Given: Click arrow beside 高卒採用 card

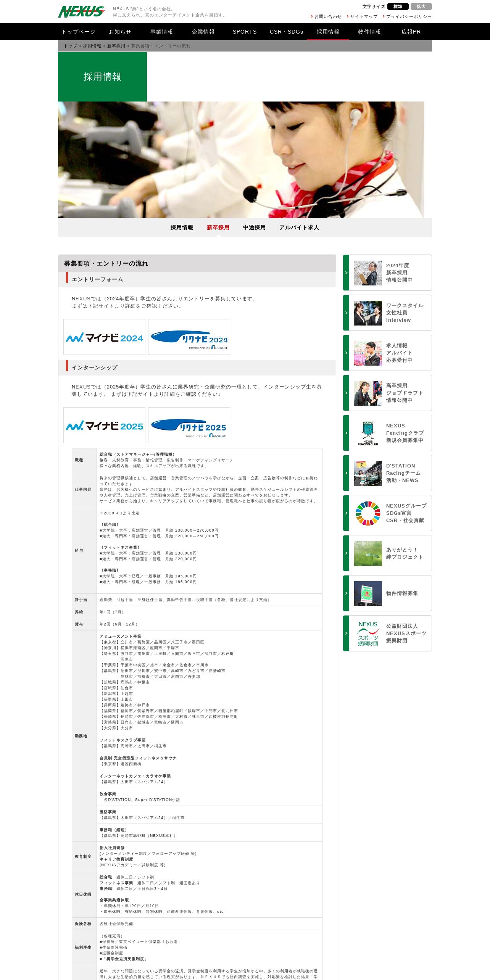Looking at the screenshot, I should point(346,393).
